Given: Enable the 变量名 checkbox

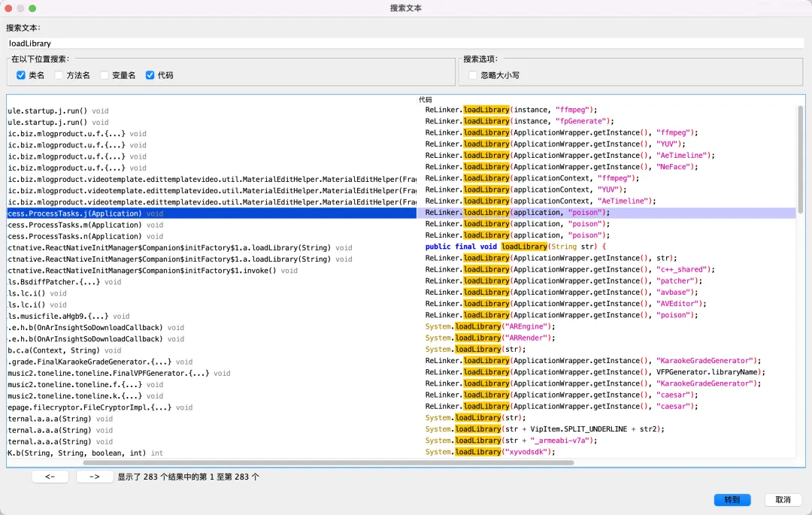Looking at the screenshot, I should [105, 75].
